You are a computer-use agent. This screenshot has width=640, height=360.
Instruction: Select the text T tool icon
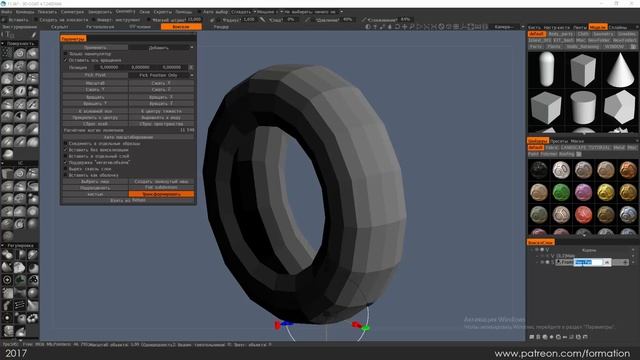pos(7,35)
